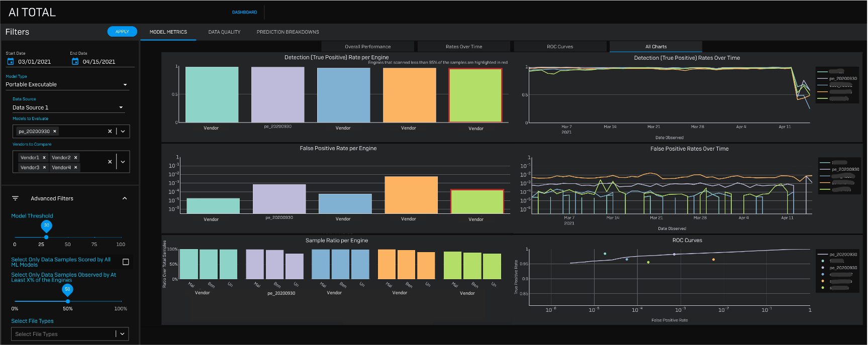Click the purple pe_20200930 bar in False Positive Rate chart
868x345 pixels.
(279, 199)
